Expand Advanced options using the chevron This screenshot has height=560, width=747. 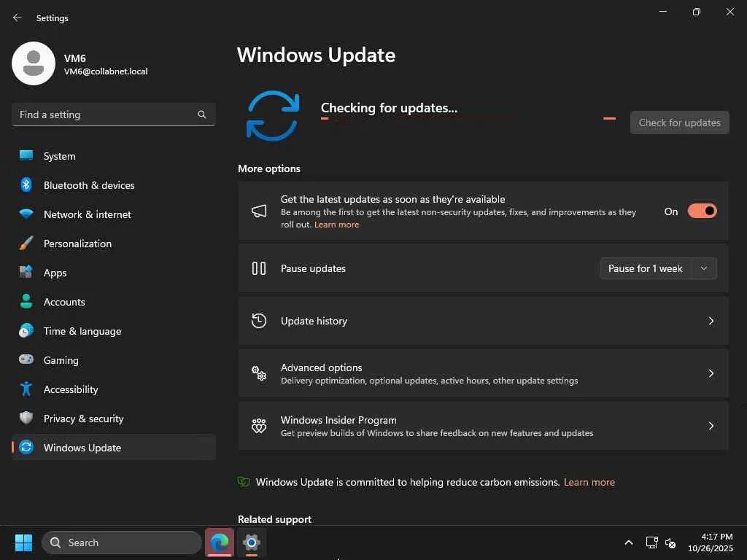click(x=711, y=373)
